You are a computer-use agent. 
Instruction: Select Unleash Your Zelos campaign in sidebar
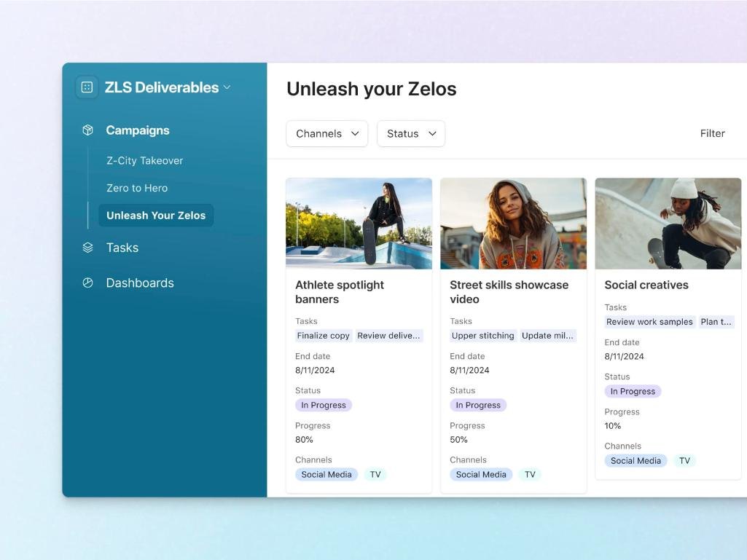[156, 216]
